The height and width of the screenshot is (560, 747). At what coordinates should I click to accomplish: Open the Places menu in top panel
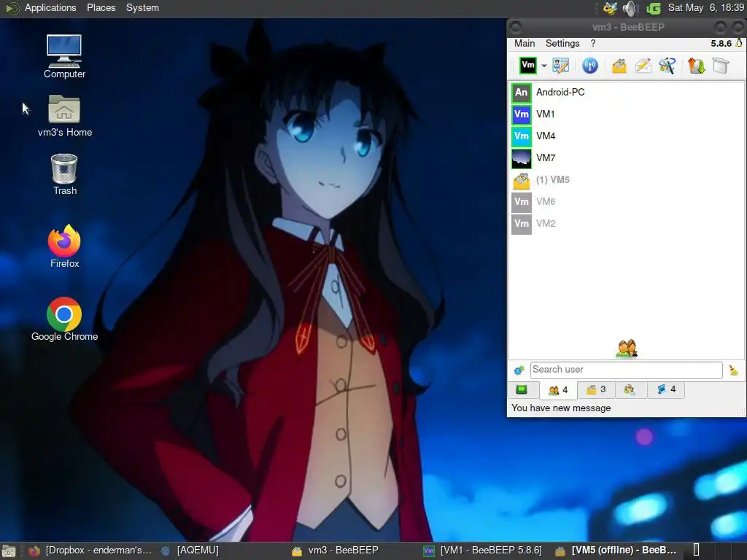pos(101,7)
